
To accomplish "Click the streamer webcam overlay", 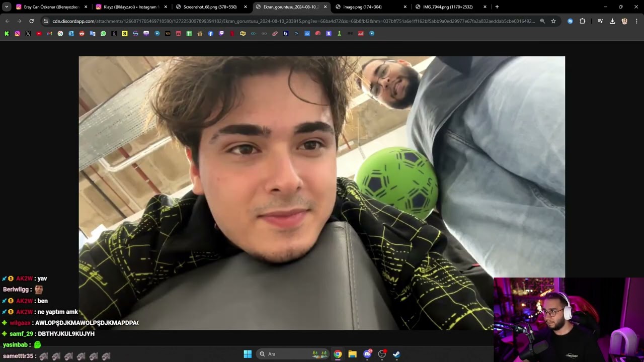I will pyautogui.click(x=569, y=320).
